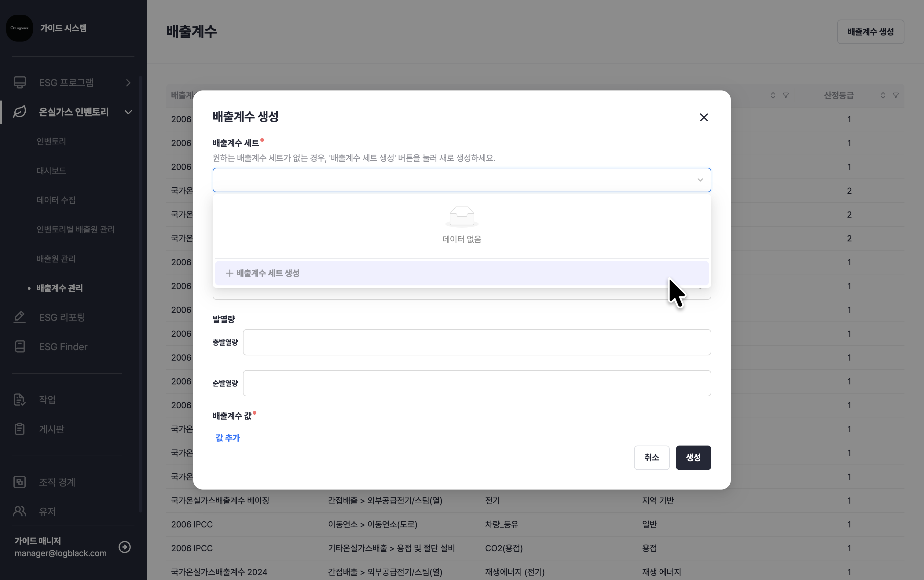
Task: Toggle the sort arrows on 산정등급 column
Action: [x=883, y=95]
